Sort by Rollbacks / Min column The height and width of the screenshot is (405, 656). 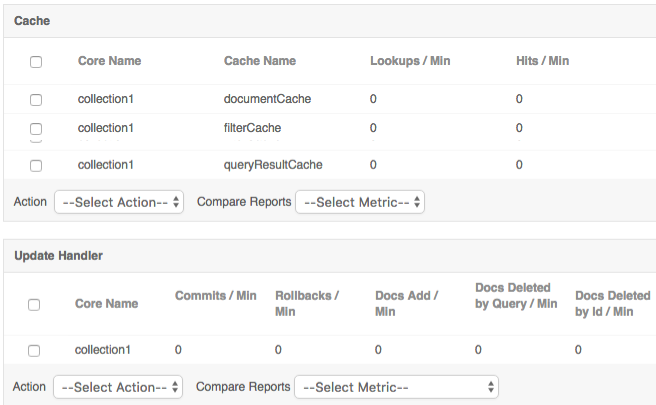click(x=307, y=303)
